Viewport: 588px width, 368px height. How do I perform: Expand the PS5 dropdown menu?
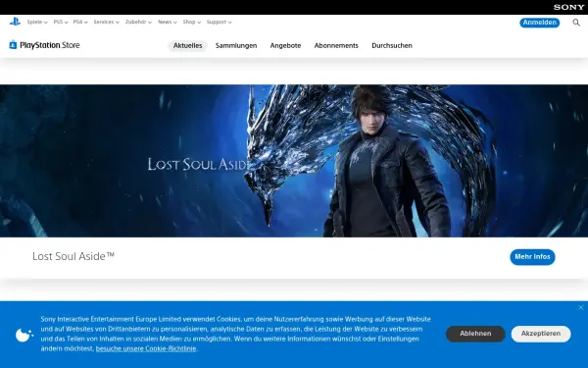click(x=61, y=23)
